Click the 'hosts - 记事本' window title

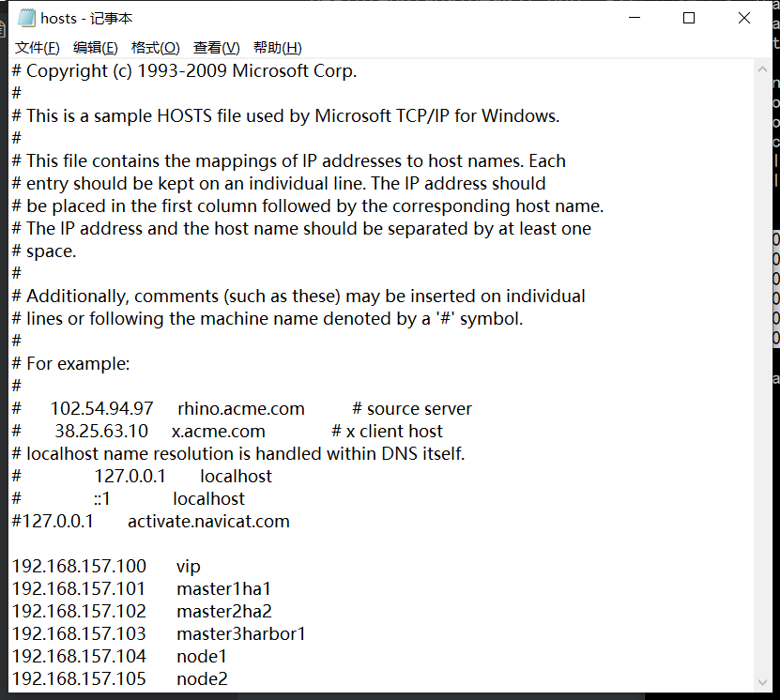(x=86, y=19)
